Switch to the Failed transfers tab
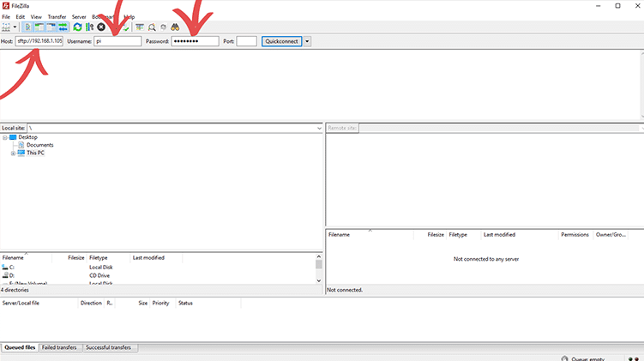 59,347
